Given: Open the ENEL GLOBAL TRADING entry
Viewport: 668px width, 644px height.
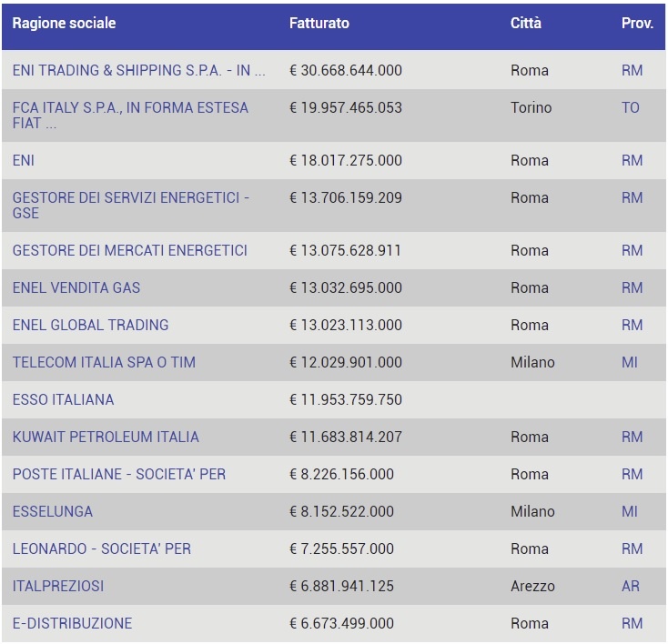Looking at the screenshot, I should click(x=90, y=326).
